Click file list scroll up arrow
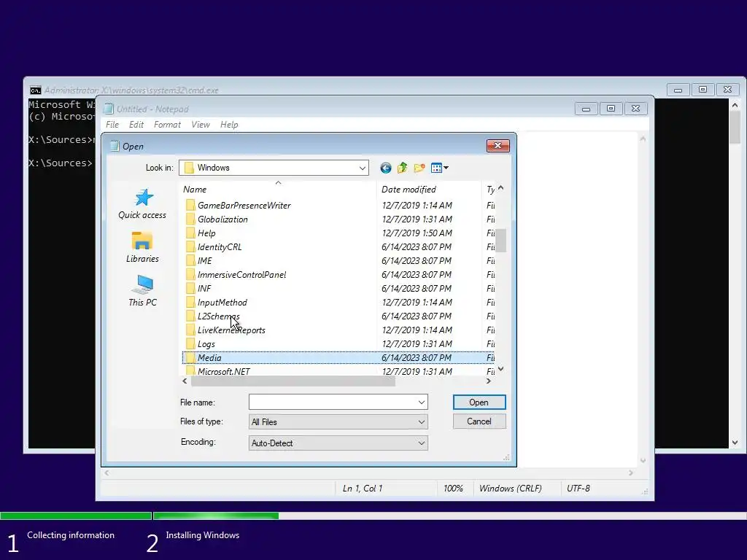Image resolution: width=747 pixels, height=560 pixels. coord(500,189)
